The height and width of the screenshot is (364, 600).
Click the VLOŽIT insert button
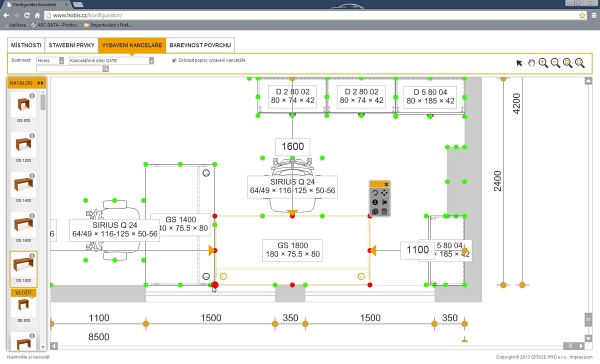(x=24, y=292)
